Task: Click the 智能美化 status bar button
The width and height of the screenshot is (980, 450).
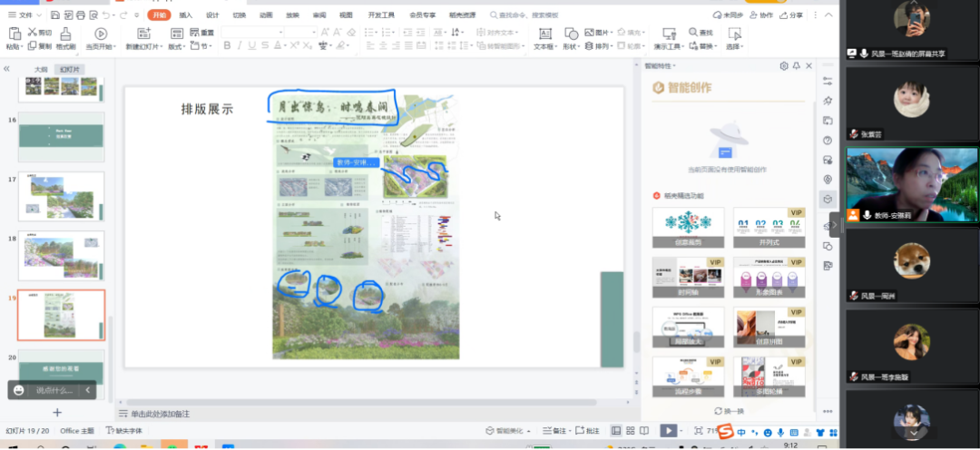Action: click(x=509, y=431)
